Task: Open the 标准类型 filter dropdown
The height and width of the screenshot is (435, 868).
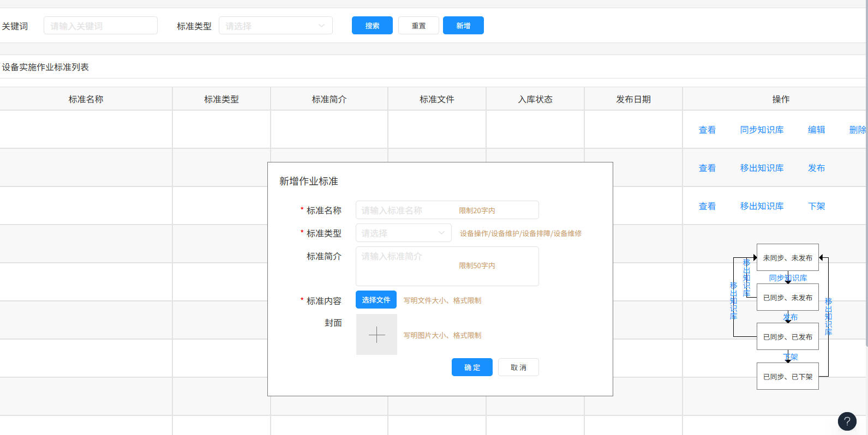Action: (276, 26)
